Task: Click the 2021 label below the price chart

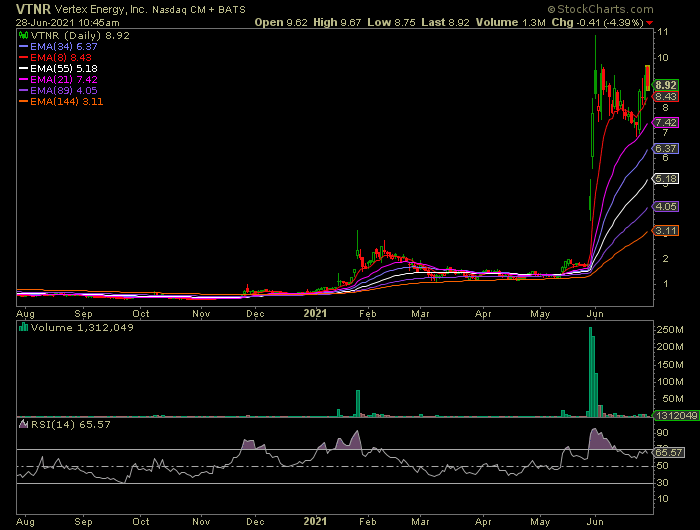Action: pos(315,313)
